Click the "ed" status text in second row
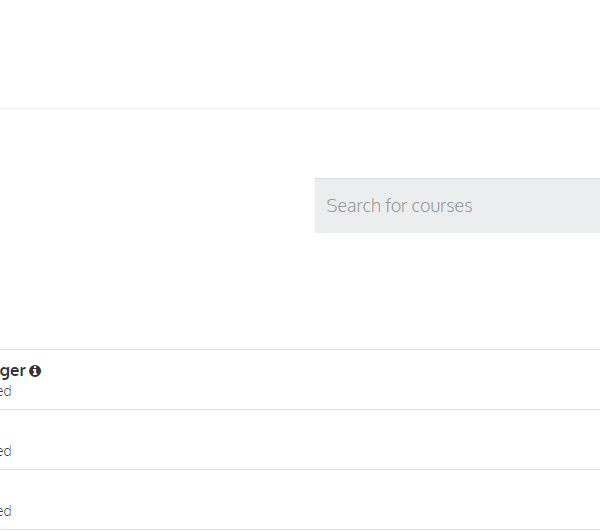The image size is (600, 531). click(6, 451)
